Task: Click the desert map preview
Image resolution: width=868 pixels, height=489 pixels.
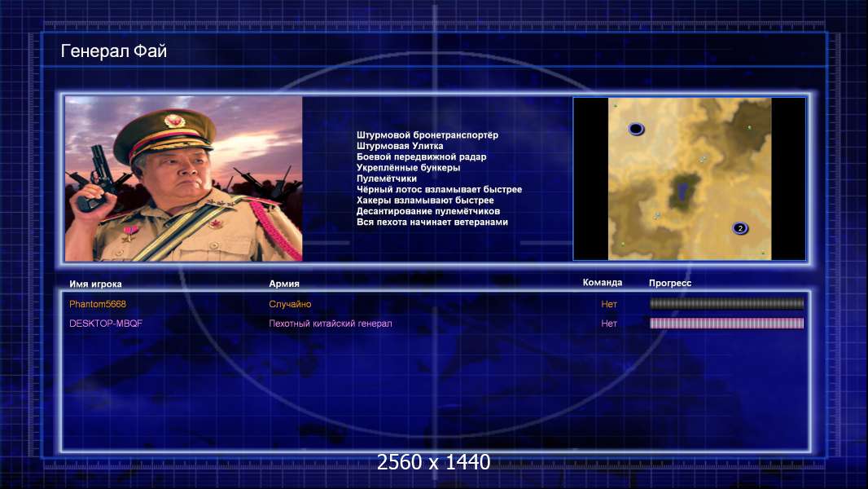Action: tap(689, 178)
